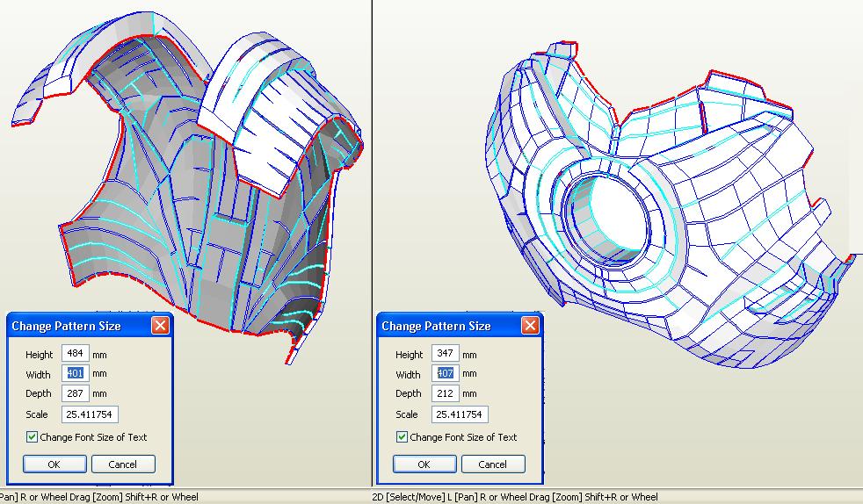Click Depth field showing 287
Viewport: 863px width, 504px height.
(x=76, y=393)
